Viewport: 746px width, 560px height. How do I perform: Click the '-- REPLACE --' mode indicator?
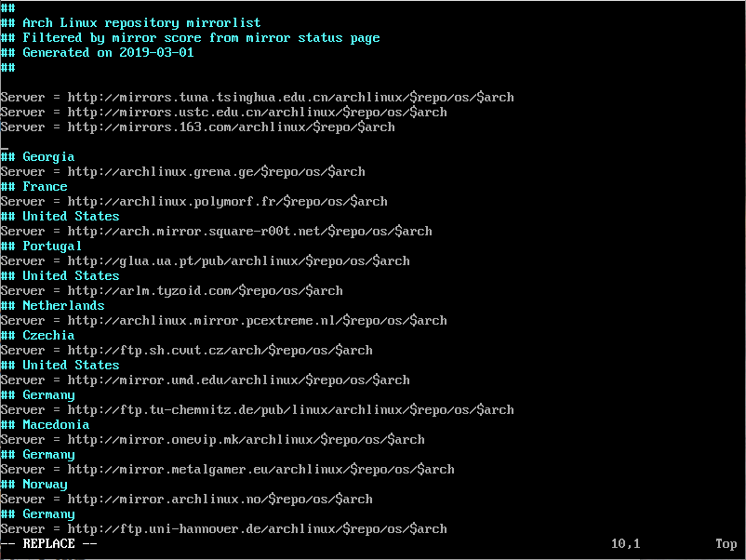(x=48, y=544)
